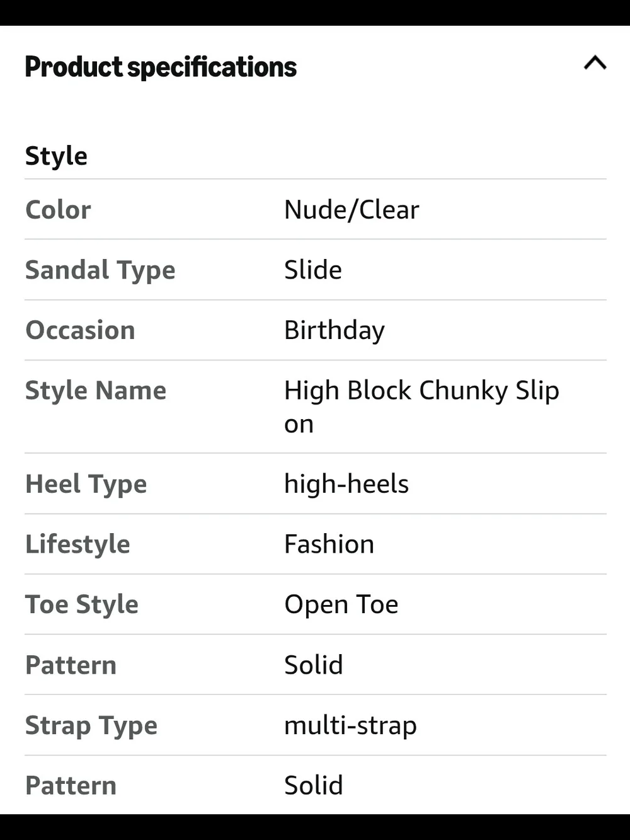Select the Style section header

tap(56, 156)
